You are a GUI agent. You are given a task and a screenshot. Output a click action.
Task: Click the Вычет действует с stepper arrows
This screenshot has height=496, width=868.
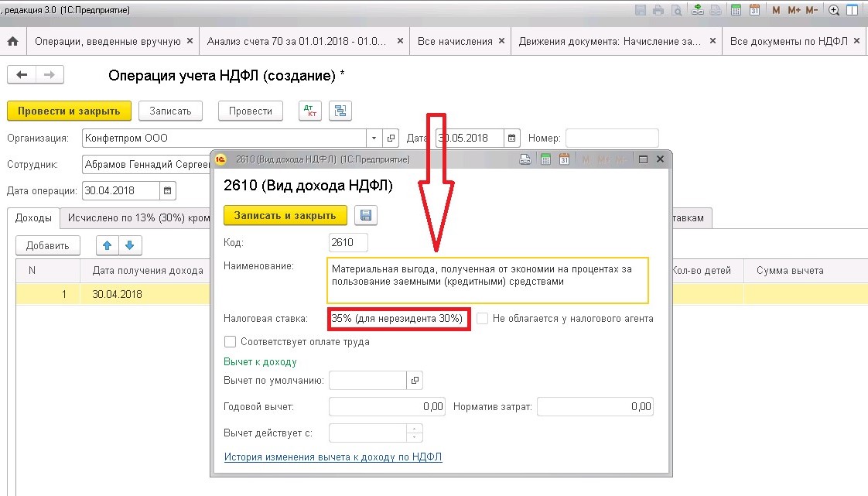click(x=415, y=433)
